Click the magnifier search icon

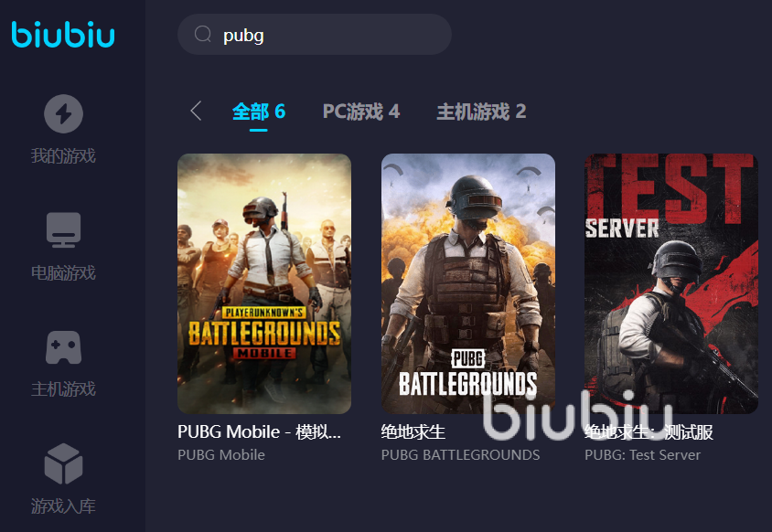pos(203,34)
